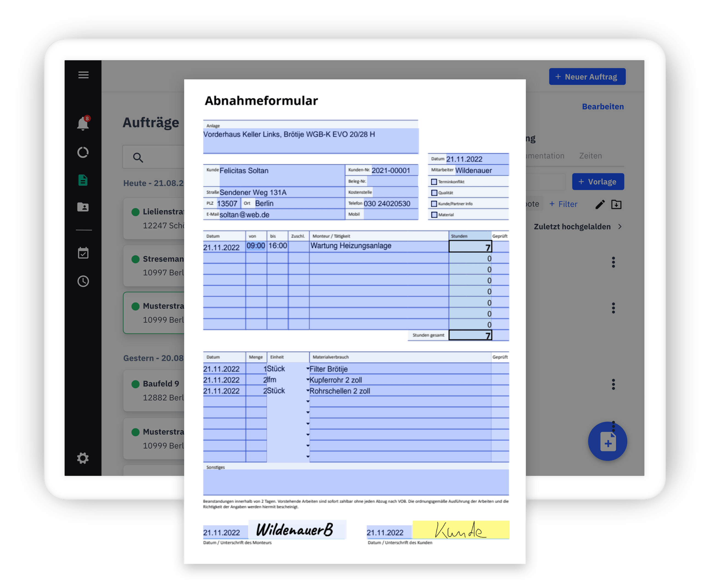Open the calendar tasks view in sidebar
Image resolution: width=714 pixels, height=588 pixels.
(x=83, y=253)
